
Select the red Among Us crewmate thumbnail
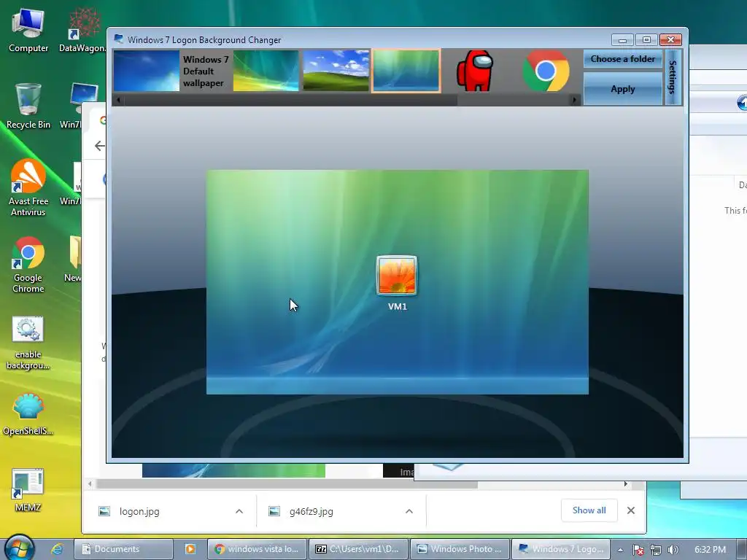point(474,71)
